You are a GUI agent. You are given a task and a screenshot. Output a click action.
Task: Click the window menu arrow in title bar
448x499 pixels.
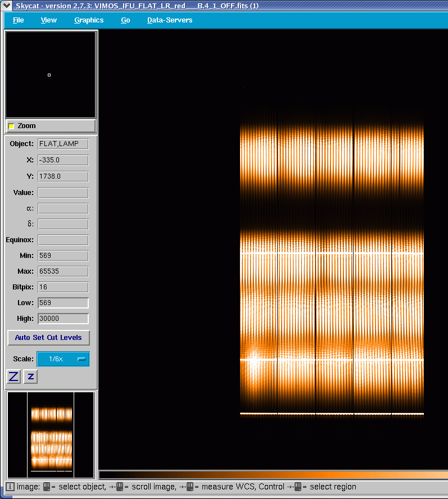coord(7,5)
